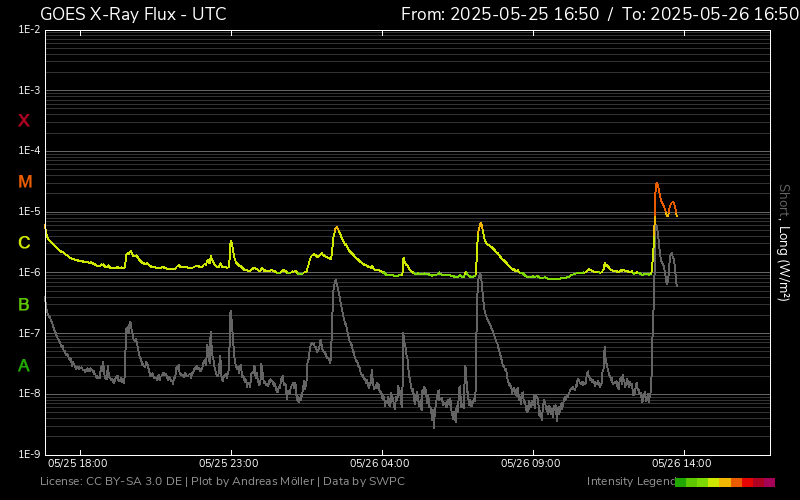
Task: Click the orange M flare class label
Action: [25, 182]
